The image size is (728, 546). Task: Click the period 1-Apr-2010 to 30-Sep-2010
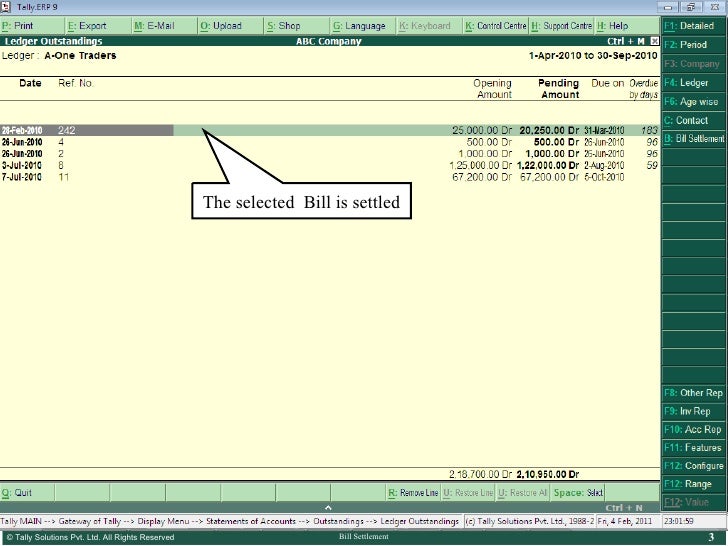point(593,56)
